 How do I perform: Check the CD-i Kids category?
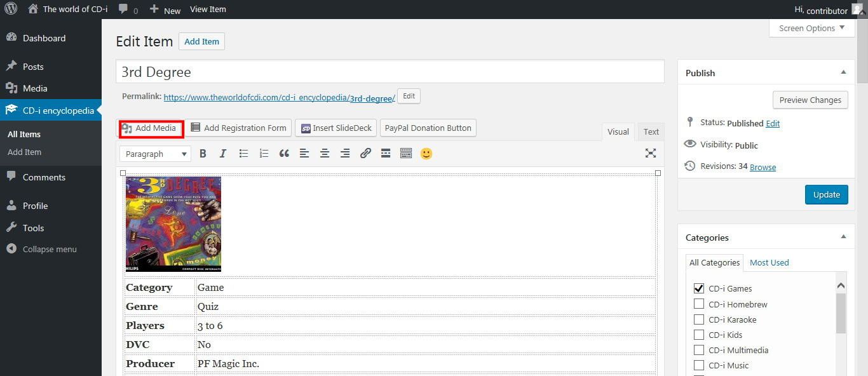click(x=699, y=335)
